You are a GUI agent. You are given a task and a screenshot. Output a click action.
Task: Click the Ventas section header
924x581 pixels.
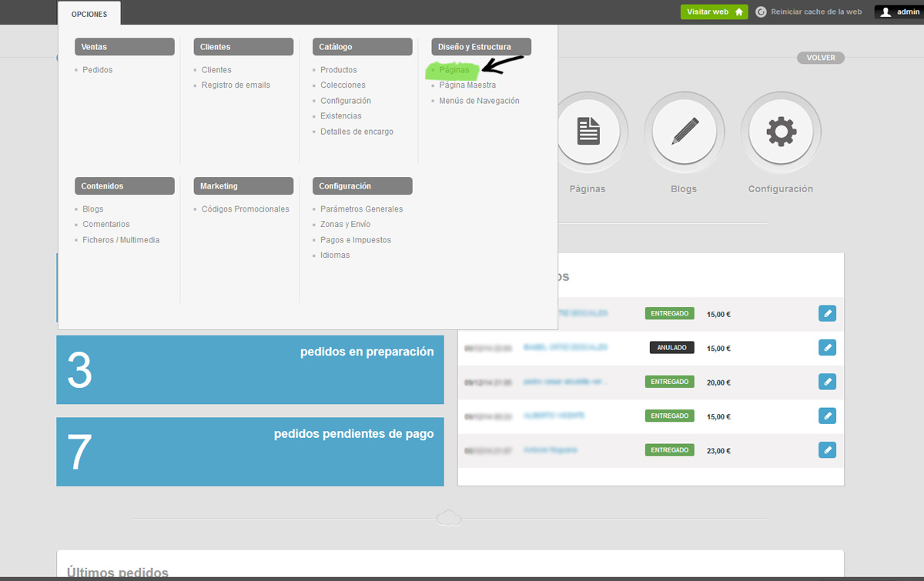pos(125,47)
